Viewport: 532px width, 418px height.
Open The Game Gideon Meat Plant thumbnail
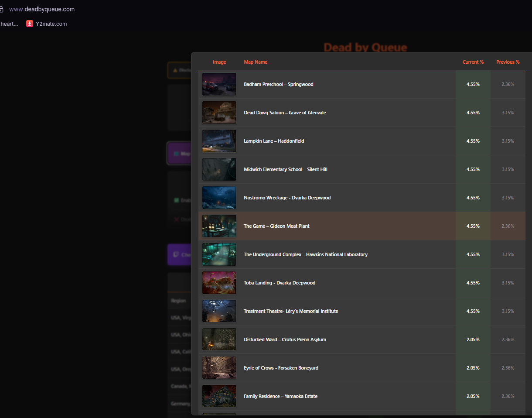coord(219,226)
